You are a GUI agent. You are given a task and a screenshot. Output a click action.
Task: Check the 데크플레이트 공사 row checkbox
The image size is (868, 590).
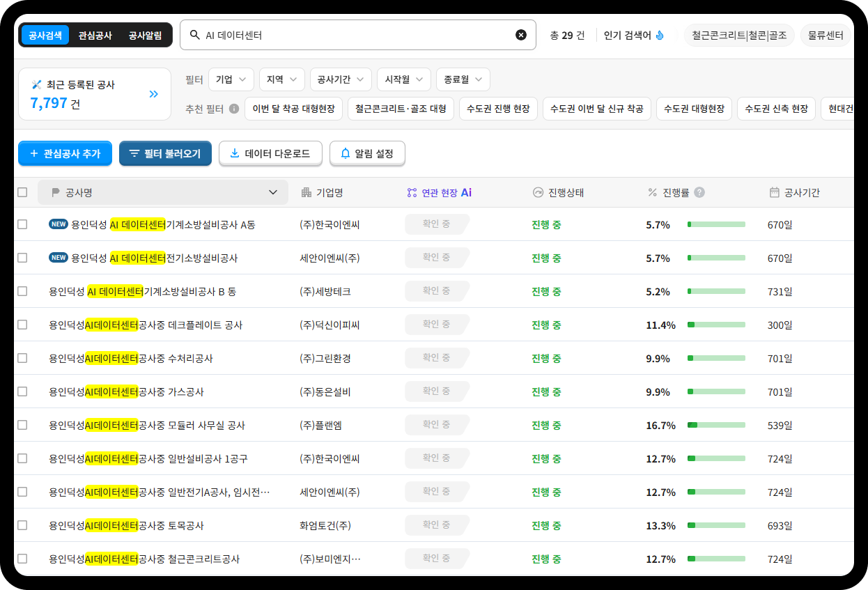[x=22, y=325]
